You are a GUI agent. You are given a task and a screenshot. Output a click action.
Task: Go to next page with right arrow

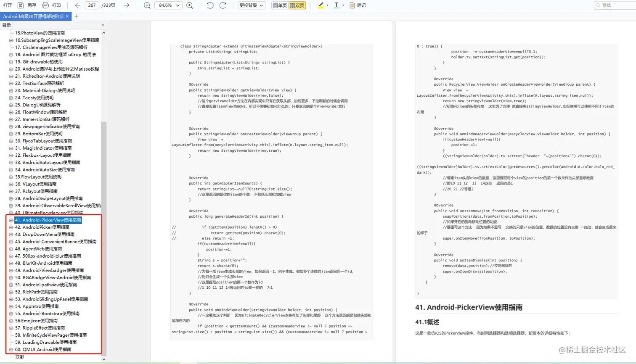pos(127,5)
